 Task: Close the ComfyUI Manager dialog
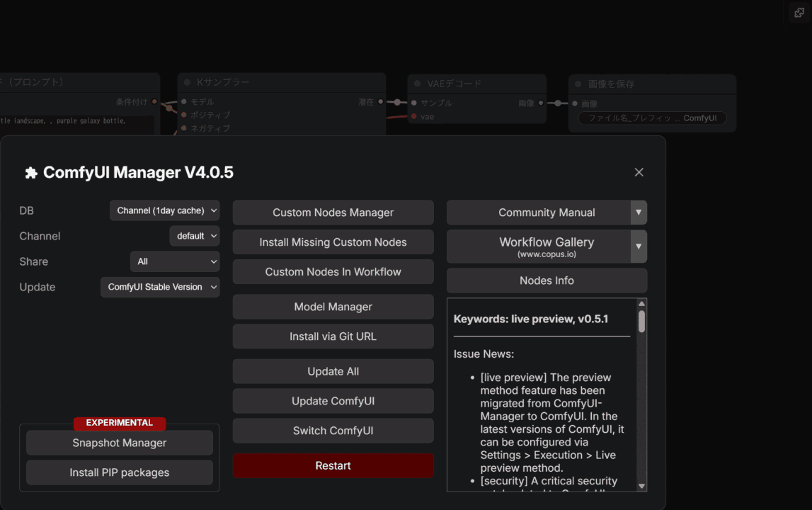click(x=639, y=172)
